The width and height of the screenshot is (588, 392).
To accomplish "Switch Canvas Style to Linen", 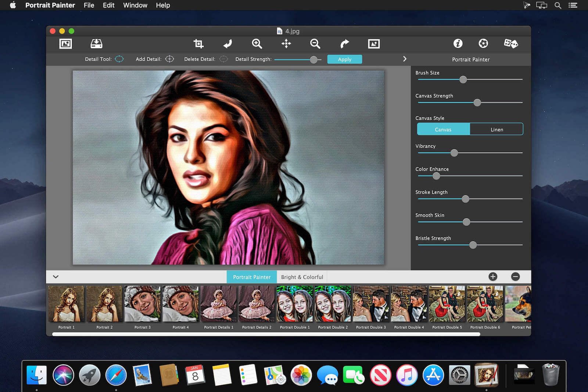I will [x=496, y=129].
